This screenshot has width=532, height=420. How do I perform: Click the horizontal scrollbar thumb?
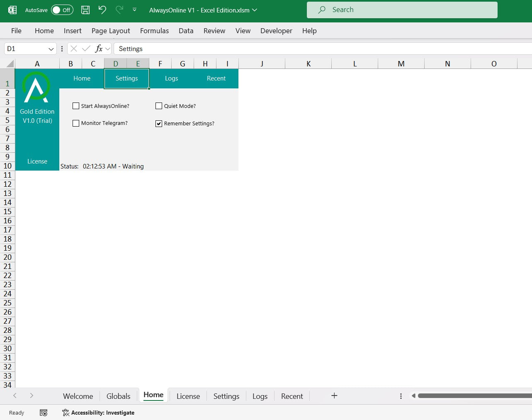[x=475, y=396]
